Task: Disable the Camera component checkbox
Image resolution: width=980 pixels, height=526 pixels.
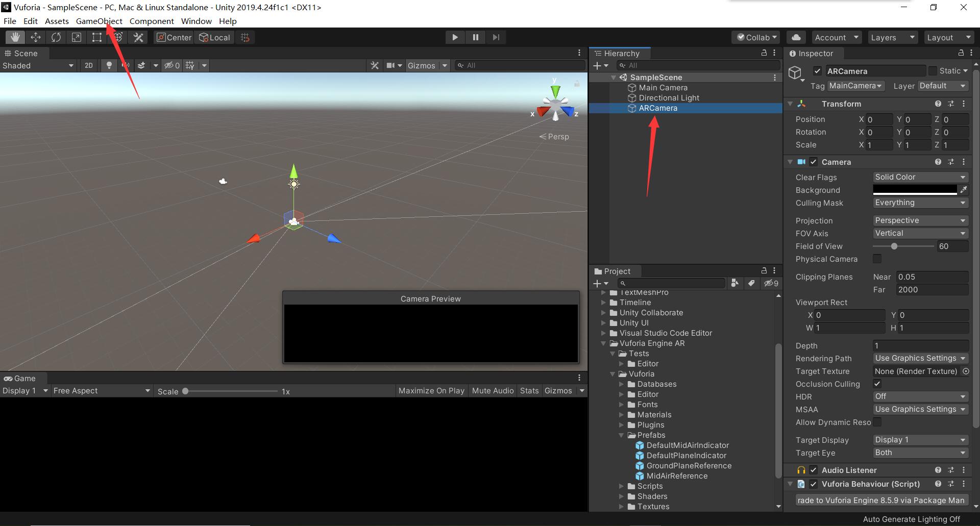Action: coord(814,162)
